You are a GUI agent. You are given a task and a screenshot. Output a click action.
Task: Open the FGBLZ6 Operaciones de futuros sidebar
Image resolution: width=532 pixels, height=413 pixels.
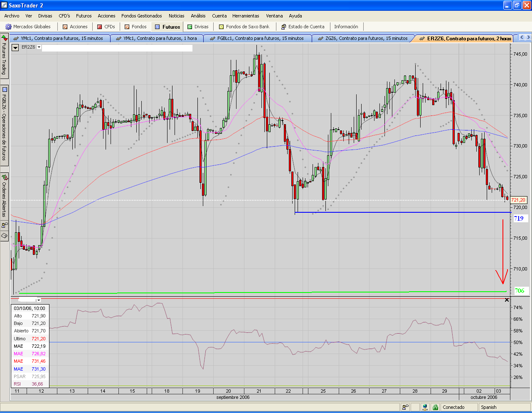[4, 124]
